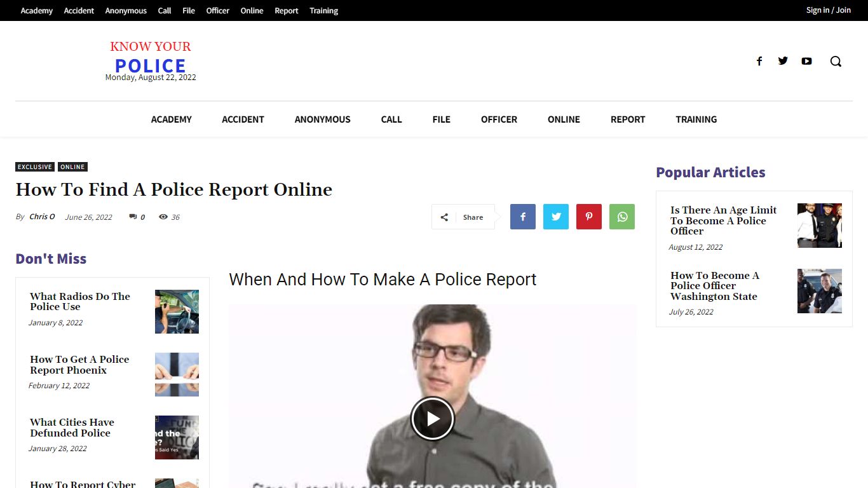The height and width of the screenshot is (488, 868).
Task: Open the YouTube icon in the header
Action: [806, 61]
